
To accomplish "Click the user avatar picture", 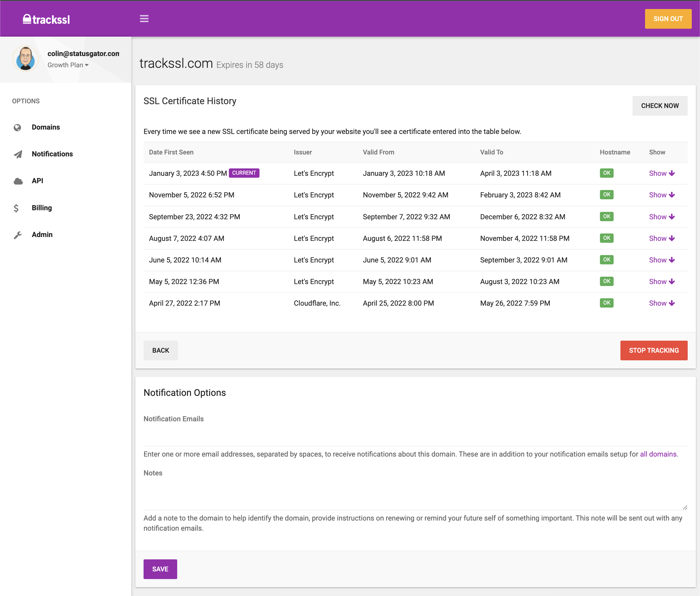I will tap(26, 59).
